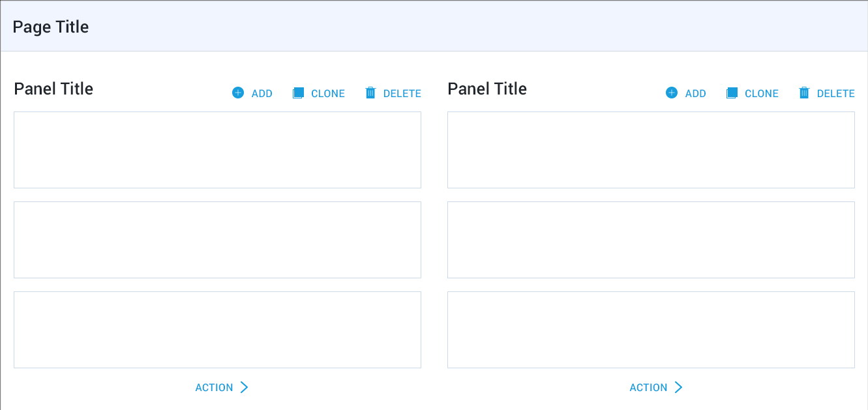Select the top empty card in the left panel
This screenshot has width=868, height=410.
pos(217,150)
